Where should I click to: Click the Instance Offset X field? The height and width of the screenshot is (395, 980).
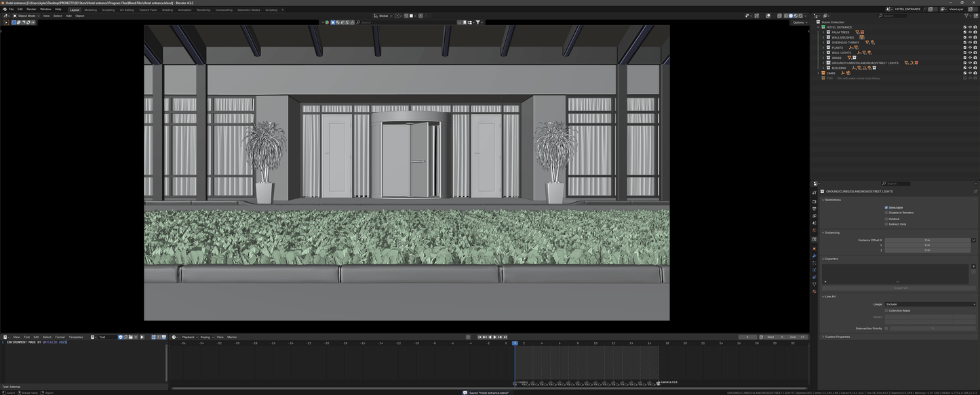927,240
